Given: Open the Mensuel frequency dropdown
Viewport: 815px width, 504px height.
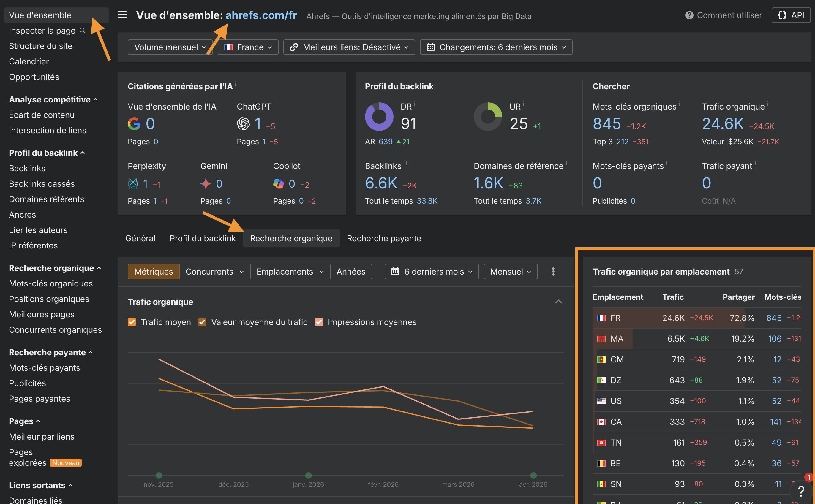Looking at the screenshot, I should (x=510, y=271).
